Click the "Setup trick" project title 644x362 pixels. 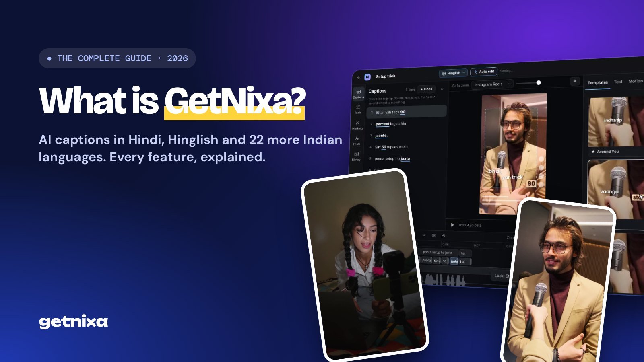coord(386,76)
